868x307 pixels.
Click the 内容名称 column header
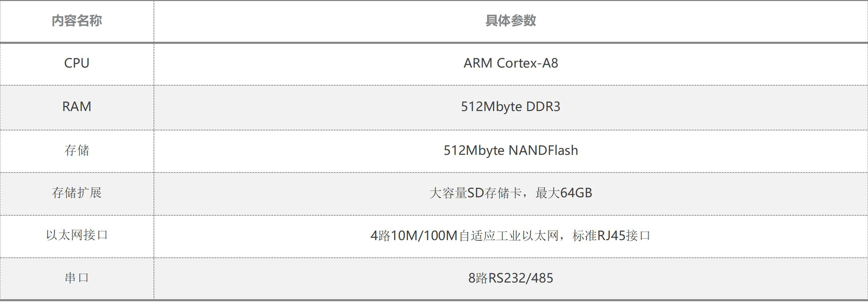[x=77, y=21]
